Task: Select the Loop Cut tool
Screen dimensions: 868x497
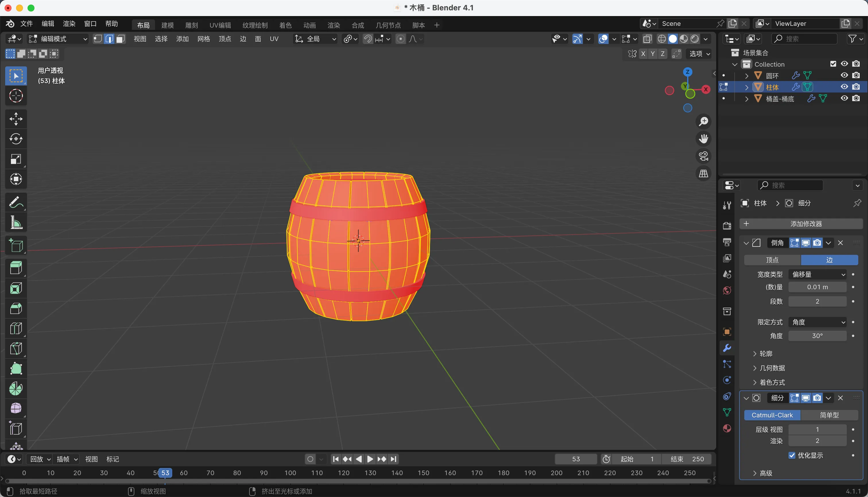Action: click(x=16, y=328)
